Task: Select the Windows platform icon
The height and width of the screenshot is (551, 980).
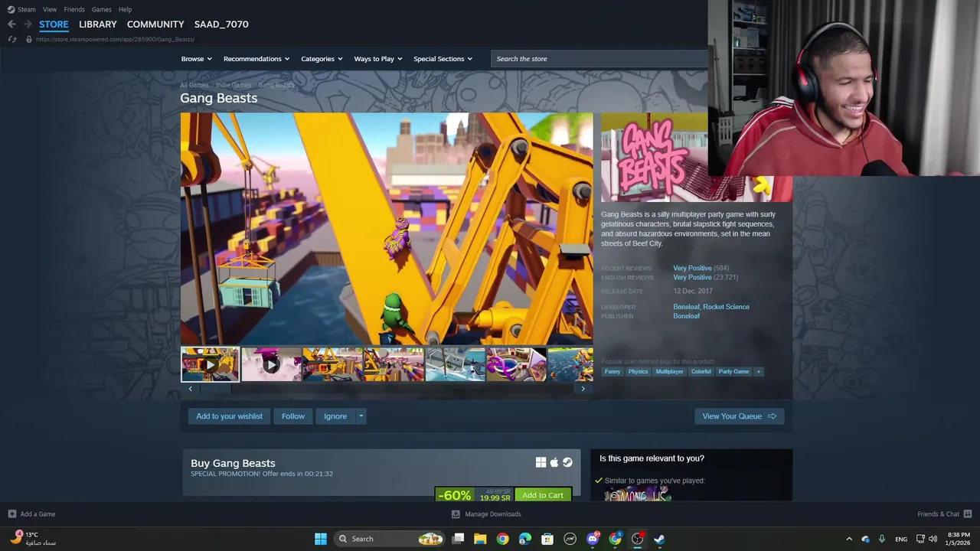Action: (541, 462)
